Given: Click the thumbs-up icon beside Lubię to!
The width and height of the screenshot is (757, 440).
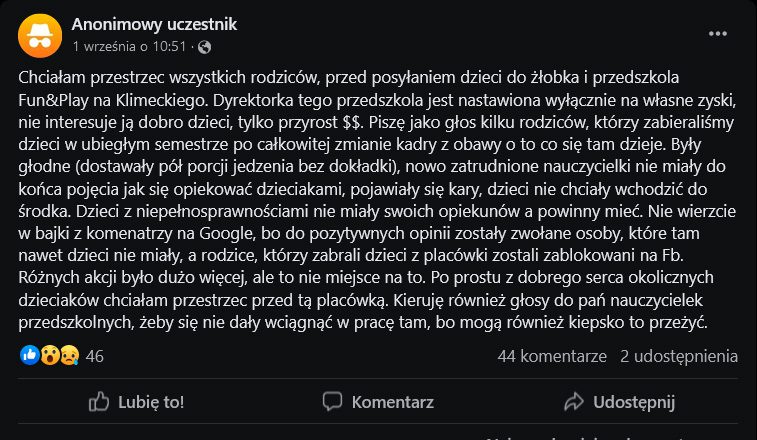Looking at the screenshot, I should (x=99, y=401).
